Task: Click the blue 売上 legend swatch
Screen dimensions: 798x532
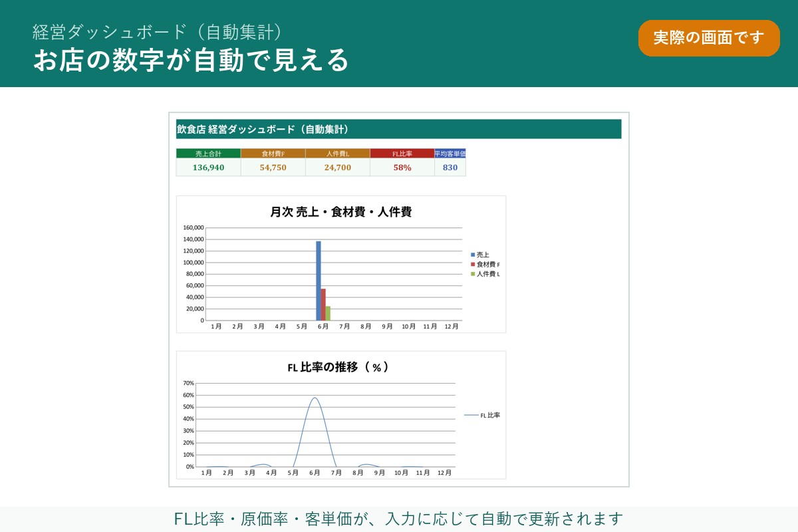Action: point(473,255)
